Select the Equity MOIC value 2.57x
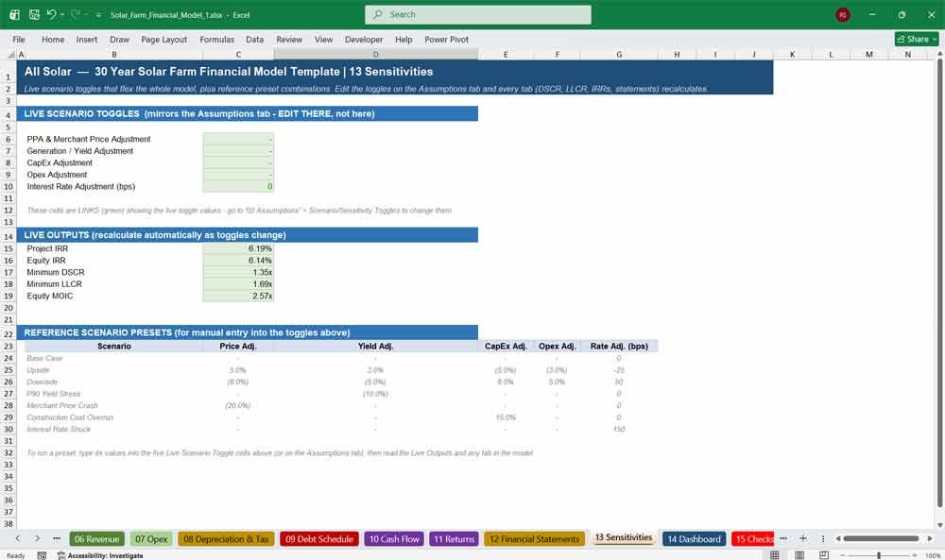The width and height of the screenshot is (945, 560). [238, 296]
